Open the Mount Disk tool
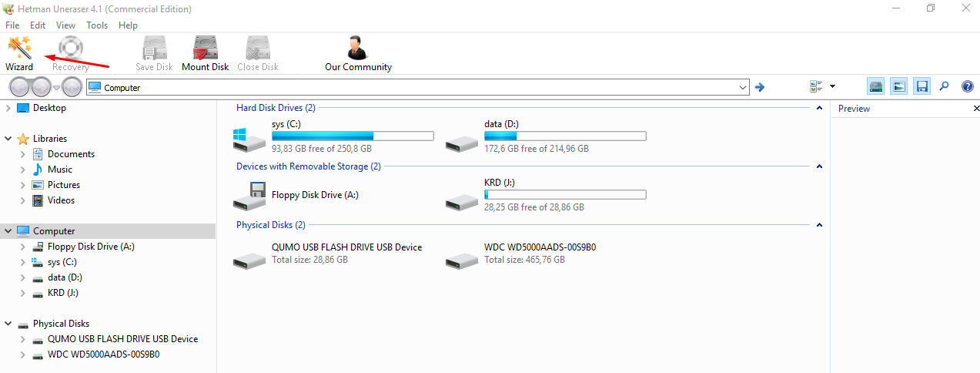The width and height of the screenshot is (980, 373). (x=205, y=53)
